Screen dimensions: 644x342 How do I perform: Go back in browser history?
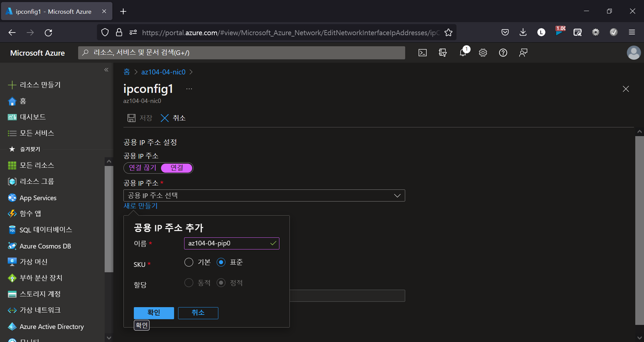[x=12, y=32]
